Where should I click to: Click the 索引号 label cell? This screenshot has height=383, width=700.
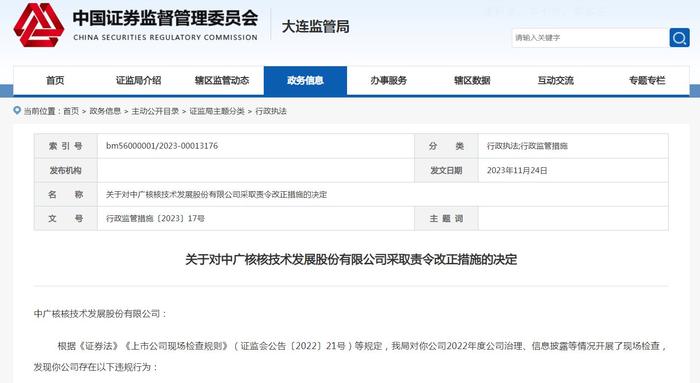(66, 146)
